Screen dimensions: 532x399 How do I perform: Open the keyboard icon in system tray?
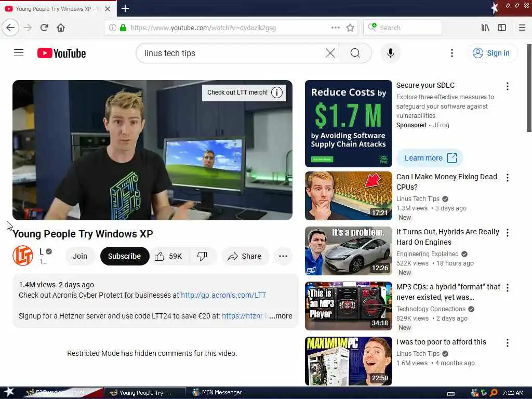click(x=451, y=394)
